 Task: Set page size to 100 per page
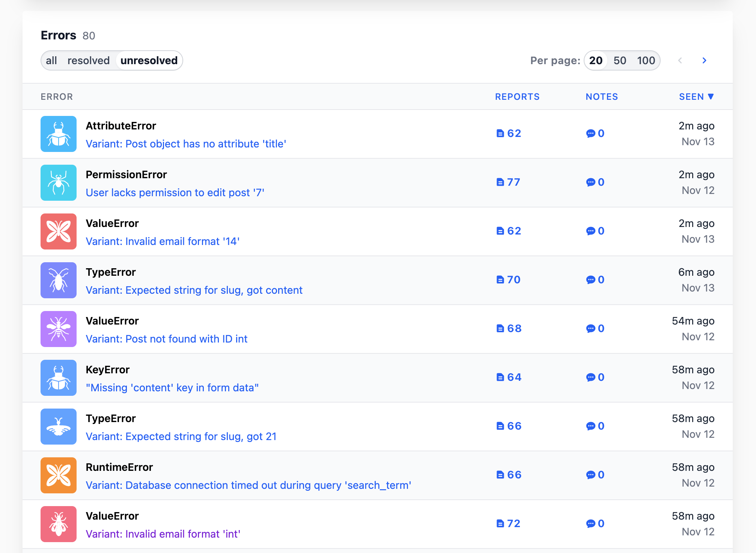coord(646,60)
